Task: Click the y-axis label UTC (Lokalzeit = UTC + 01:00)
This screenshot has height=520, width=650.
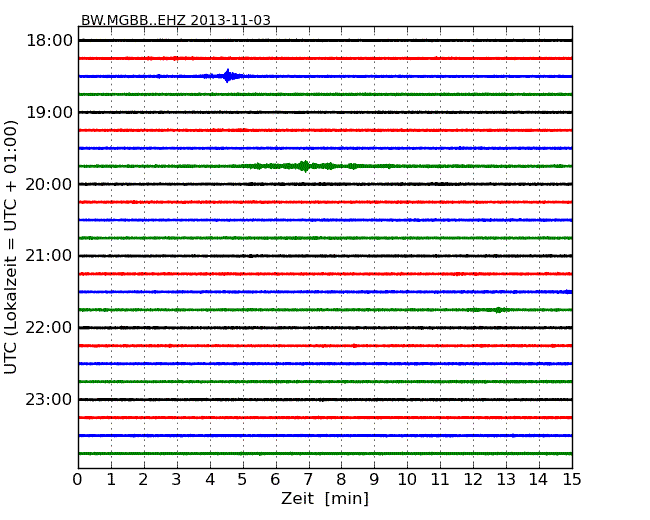Action: [x=11, y=247]
